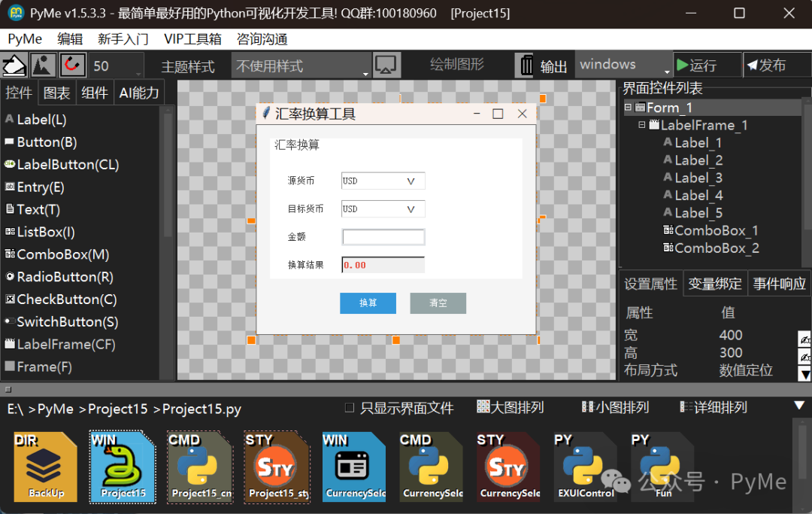The image size is (812, 514).
Task: Collapse the LabelFrame_1 tree node
Action: tap(642, 126)
